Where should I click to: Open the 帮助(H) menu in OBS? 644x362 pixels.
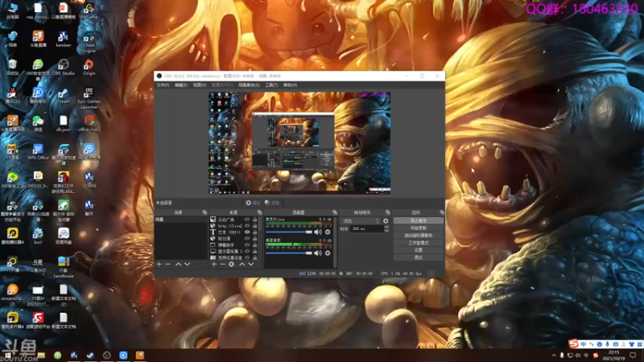(290, 85)
